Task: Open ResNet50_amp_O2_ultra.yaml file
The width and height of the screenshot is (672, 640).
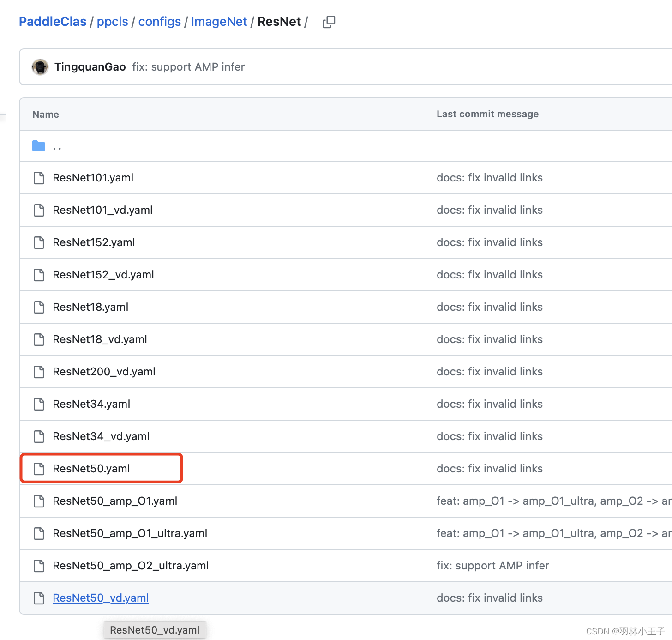Action: pyautogui.click(x=131, y=566)
